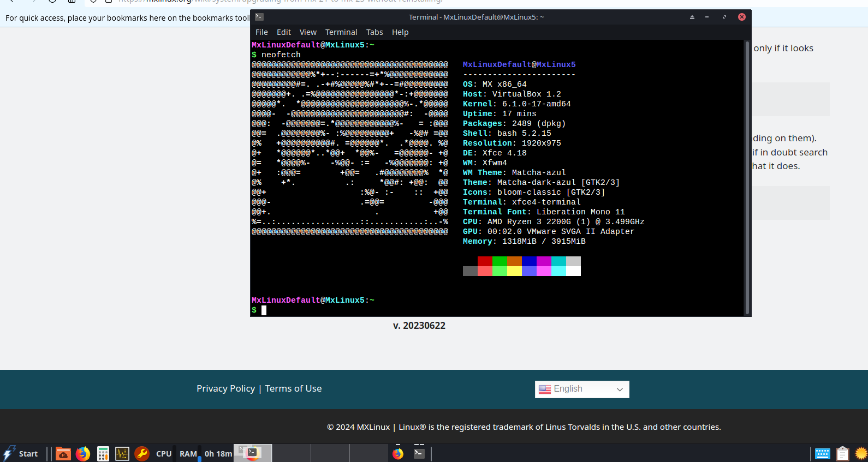The width and height of the screenshot is (868, 462).
Task: Click the bookmarks toolbar hint text in Firefox
Action: [x=127, y=18]
